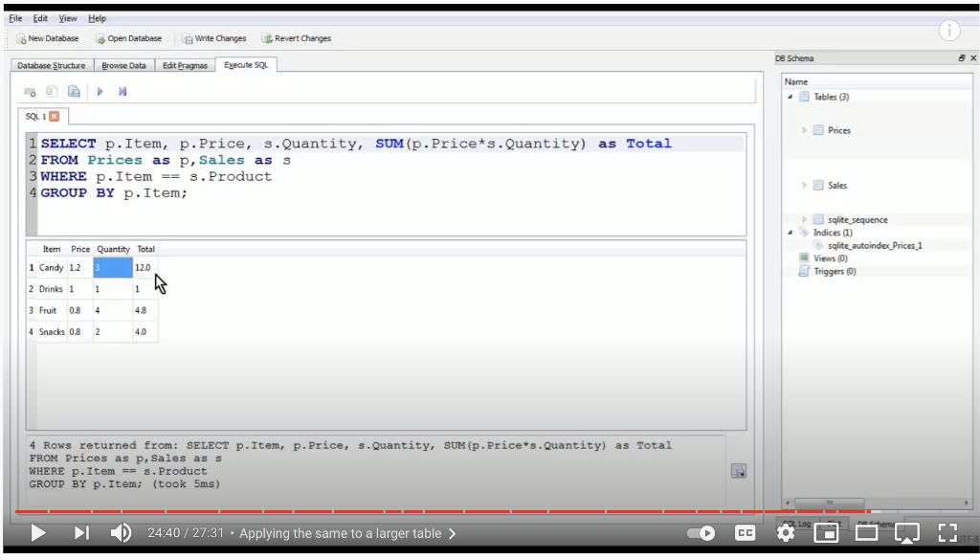Screen dimensions: 980x560
Task: Mute the video with the volume icon
Action: click(x=120, y=532)
